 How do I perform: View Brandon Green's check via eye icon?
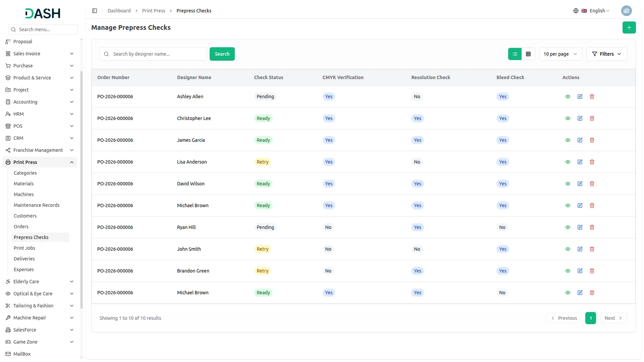coord(568,271)
